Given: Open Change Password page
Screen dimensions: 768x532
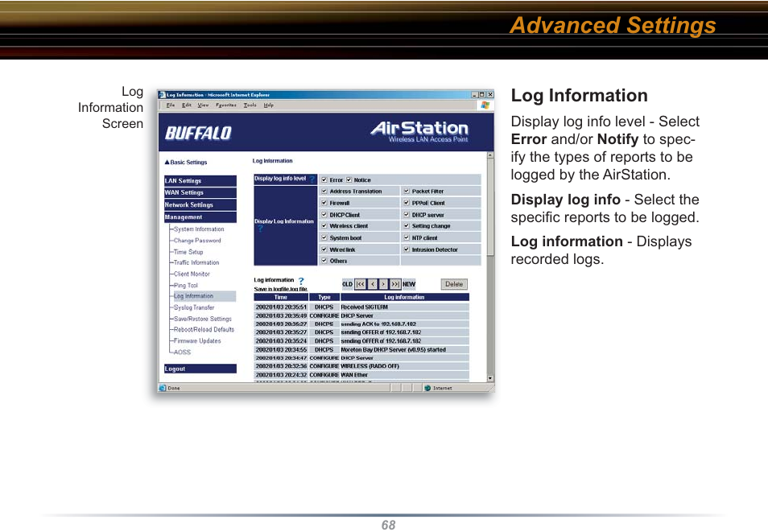Looking at the screenshot, I should pyautogui.click(x=197, y=241).
